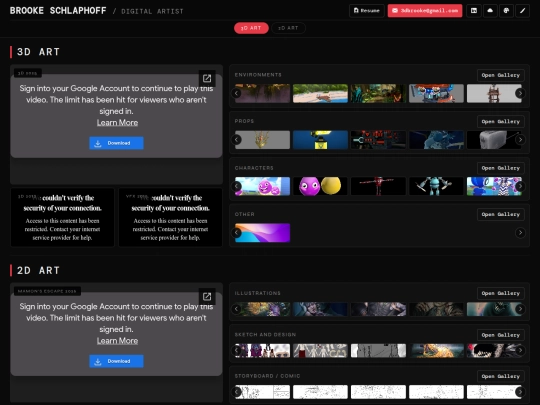Click previous arrow in Environments carousel
The height and width of the screenshot is (405, 540).
(x=237, y=93)
